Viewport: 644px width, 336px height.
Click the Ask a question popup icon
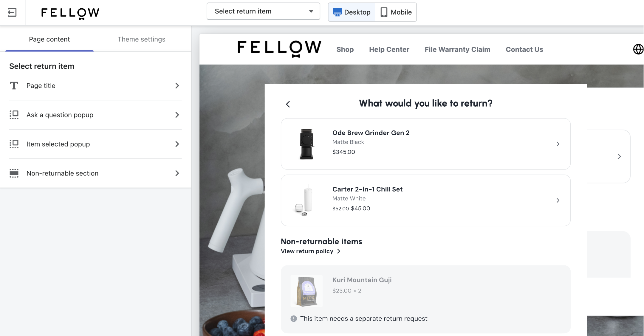click(14, 115)
